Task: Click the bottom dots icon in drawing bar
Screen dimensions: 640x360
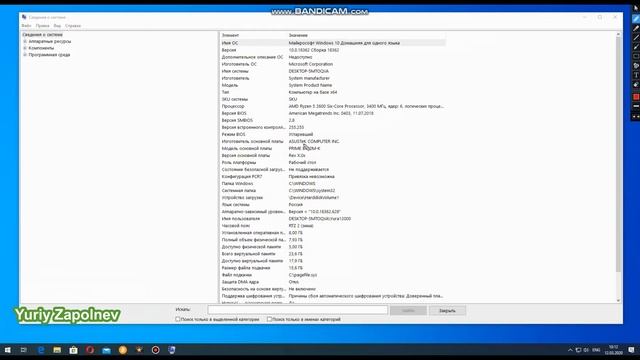Action: click(636, 116)
